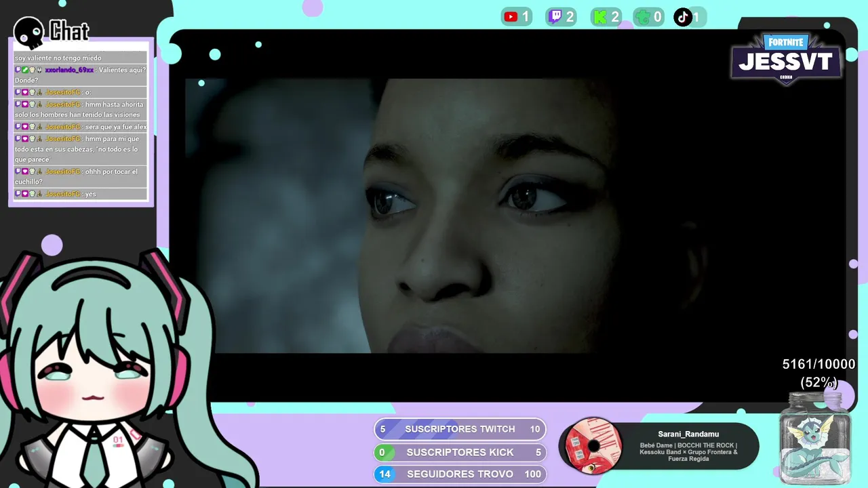868x488 pixels.
Task: Click the current value 5 on Twitch subs goal
Action: (x=382, y=429)
